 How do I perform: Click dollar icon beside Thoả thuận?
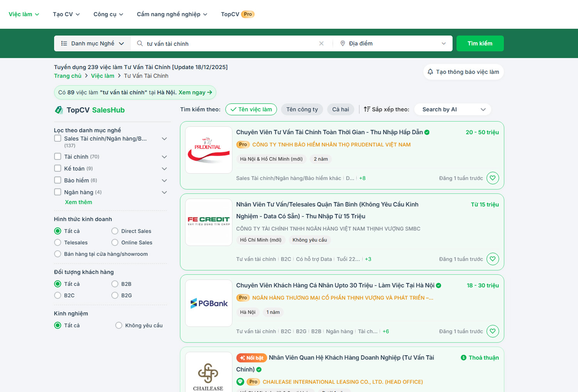coord(464,358)
